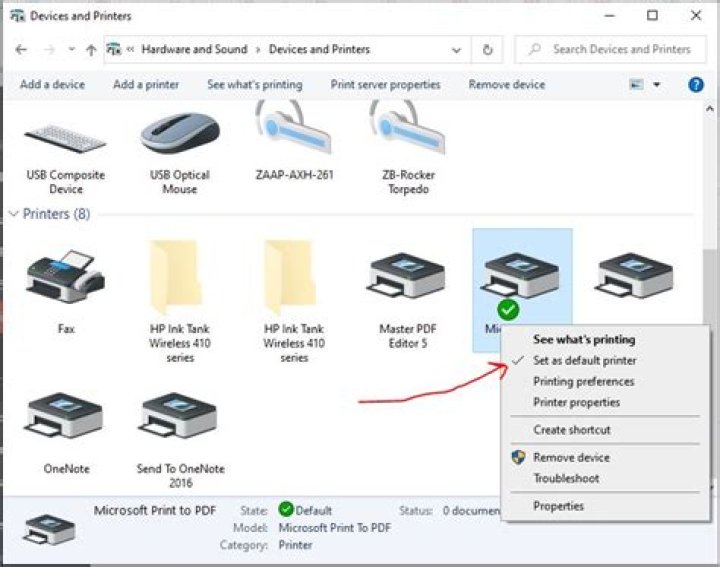Image resolution: width=720 pixels, height=567 pixels.
Task: Choose See what's printing from context menu
Action: tap(584, 340)
